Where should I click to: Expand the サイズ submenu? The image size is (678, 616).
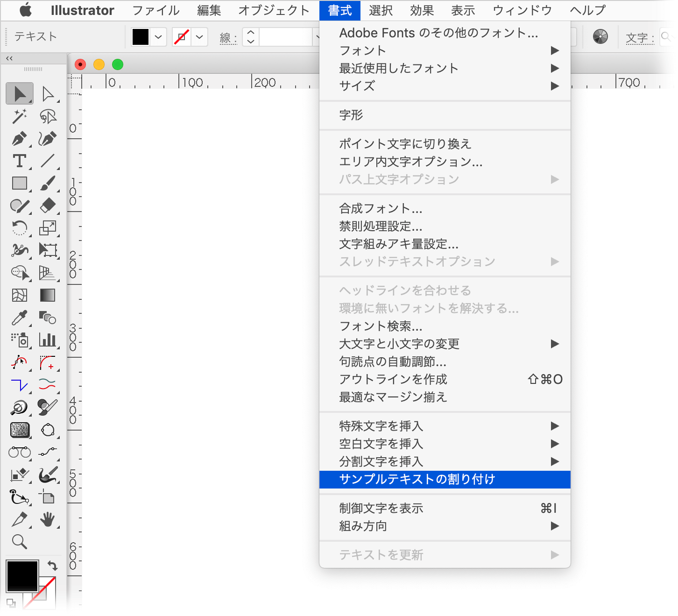(x=445, y=86)
